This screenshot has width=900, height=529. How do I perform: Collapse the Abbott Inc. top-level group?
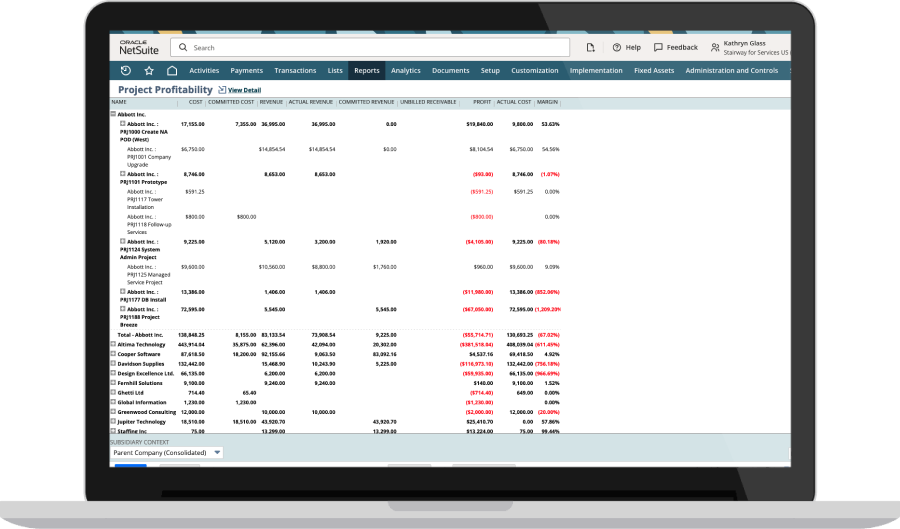click(113, 114)
